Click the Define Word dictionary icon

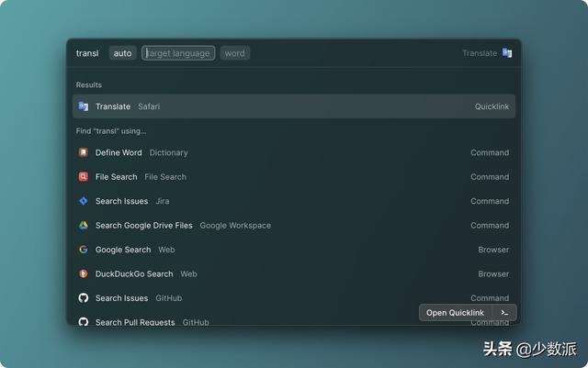point(84,152)
